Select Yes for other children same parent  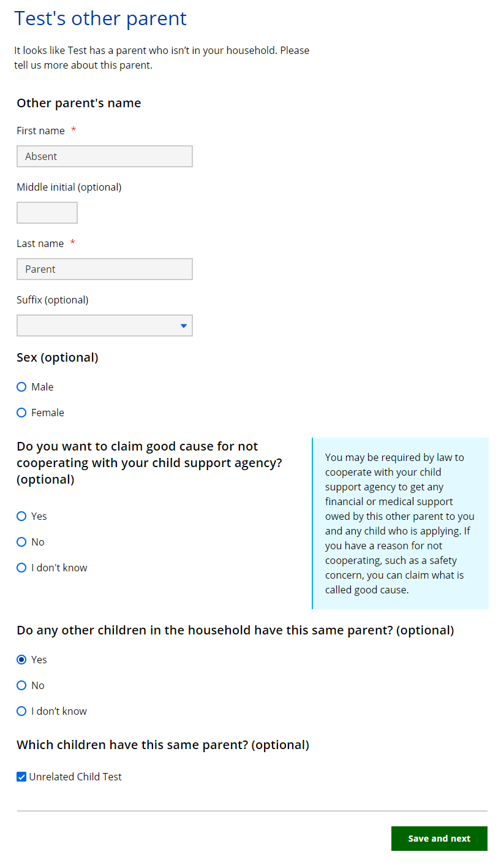pyautogui.click(x=21, y=660)
